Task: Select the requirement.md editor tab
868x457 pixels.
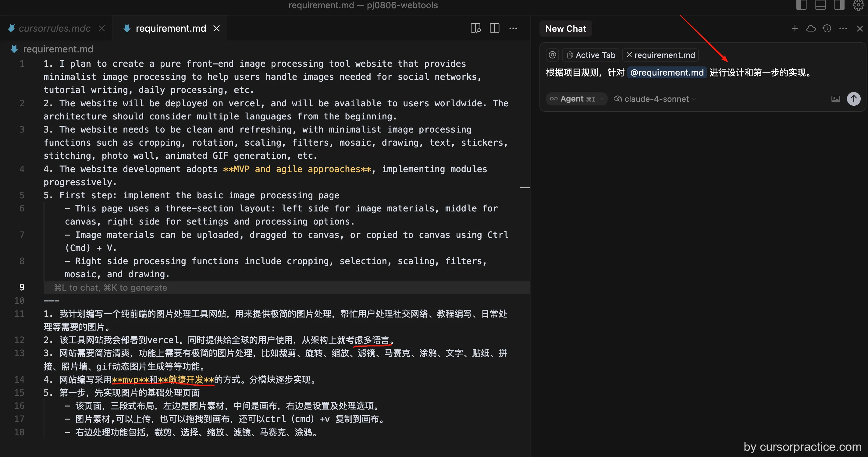Action: [x=170, y=28]
